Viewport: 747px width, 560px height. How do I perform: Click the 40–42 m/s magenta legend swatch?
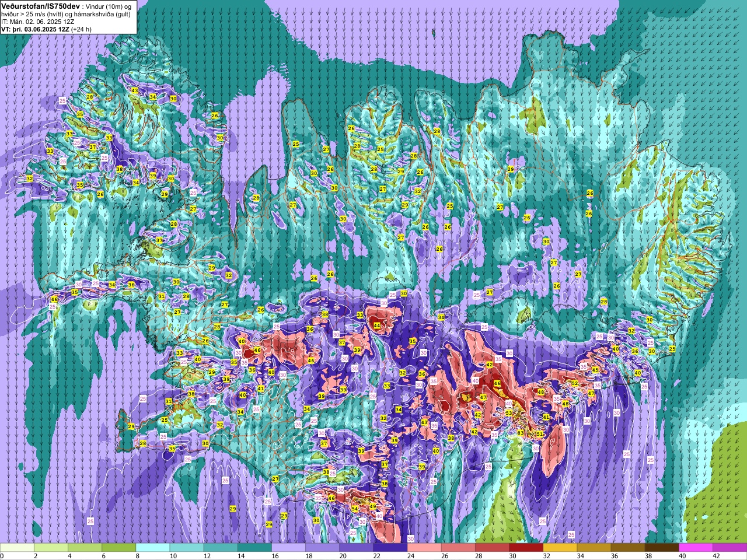point(696,548)
